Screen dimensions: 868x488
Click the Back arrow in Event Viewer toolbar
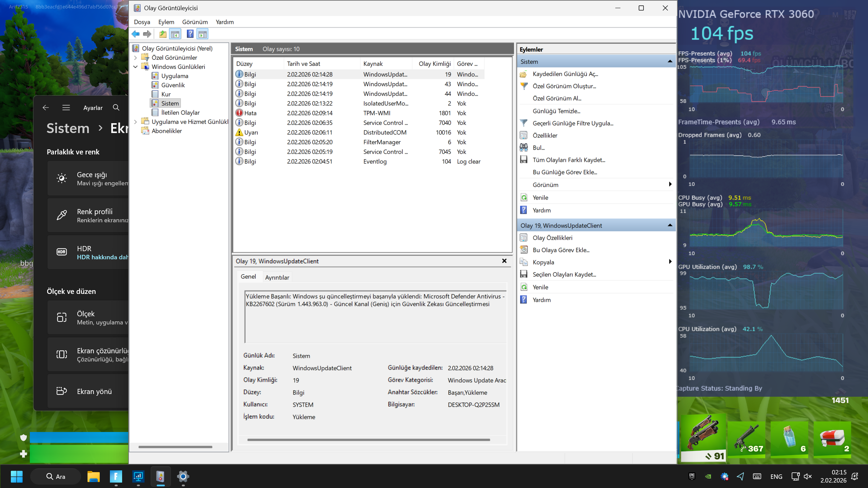pos(136,34)
